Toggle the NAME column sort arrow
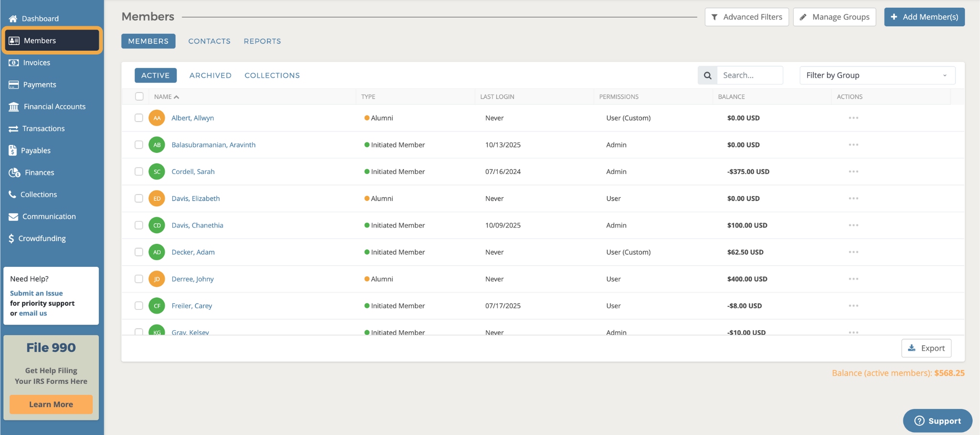This screenshot has width=980, height=435. point(176,96)
